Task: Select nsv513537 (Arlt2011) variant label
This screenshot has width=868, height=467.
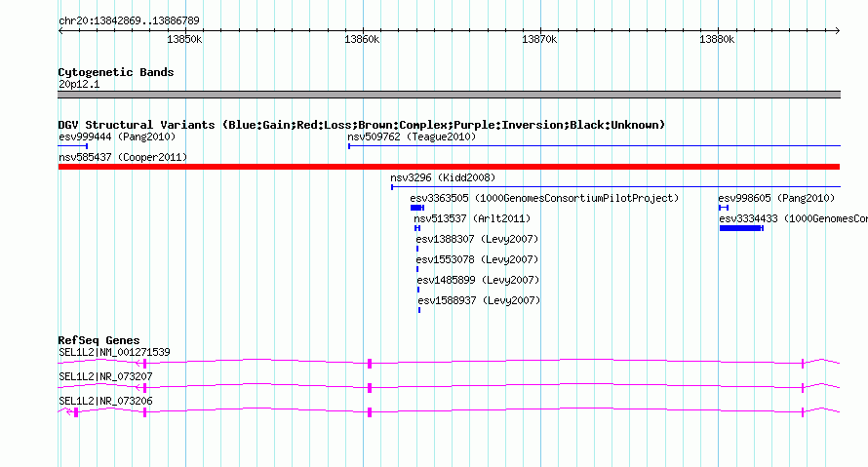Action: 472,218
